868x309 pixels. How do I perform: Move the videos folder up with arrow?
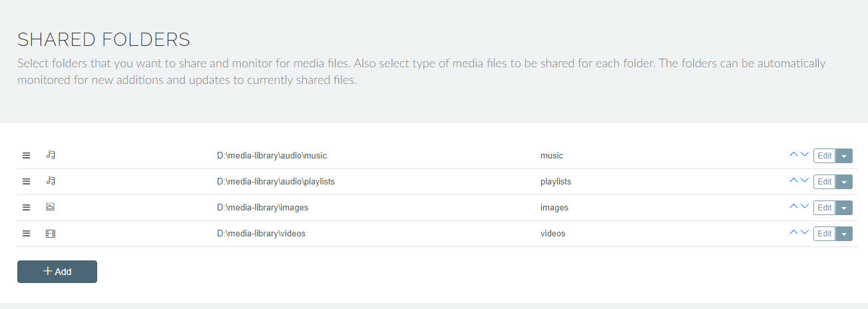793,232
